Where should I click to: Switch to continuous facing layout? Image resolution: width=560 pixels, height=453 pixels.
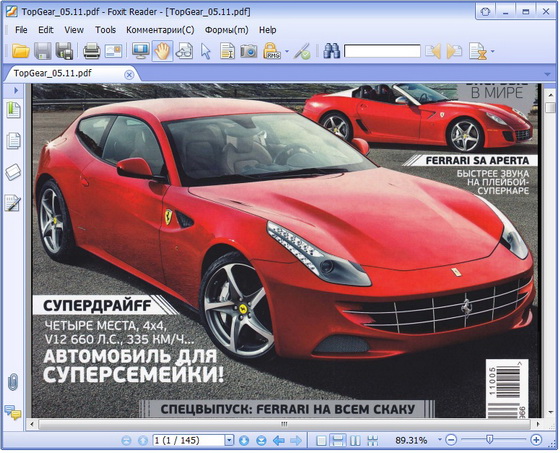[x=372, y=441]
